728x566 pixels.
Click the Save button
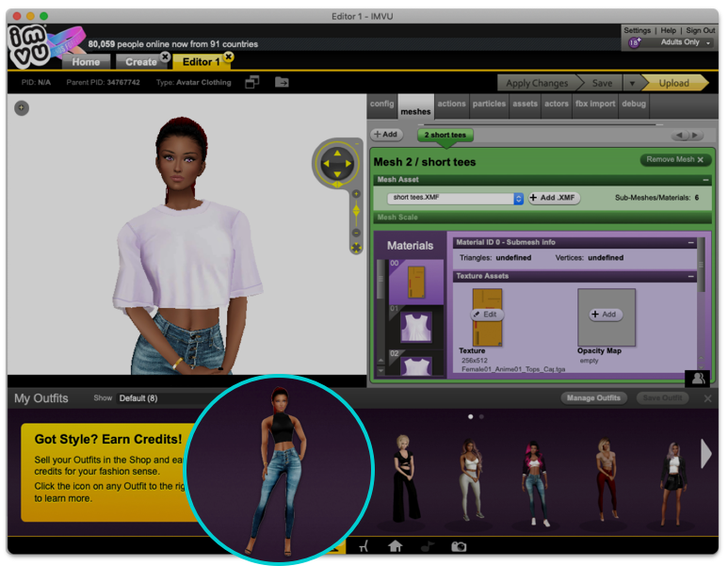coord(602,84)
